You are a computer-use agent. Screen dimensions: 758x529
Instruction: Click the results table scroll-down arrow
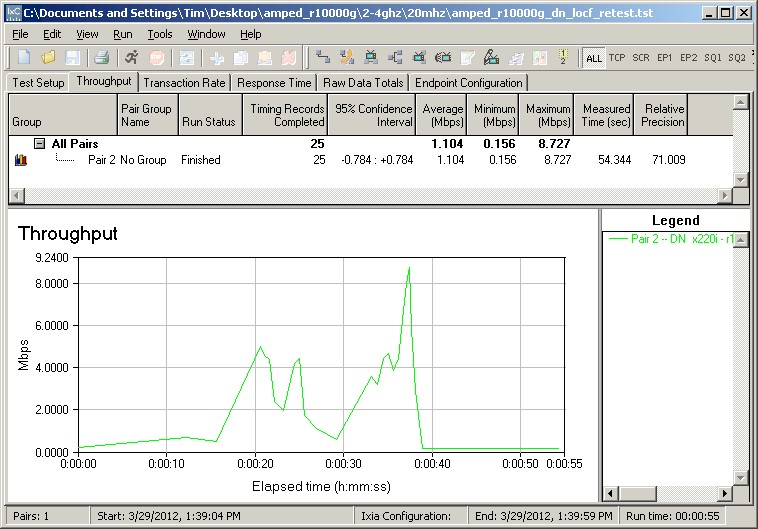pyautogui.click(x=741, y=180)
